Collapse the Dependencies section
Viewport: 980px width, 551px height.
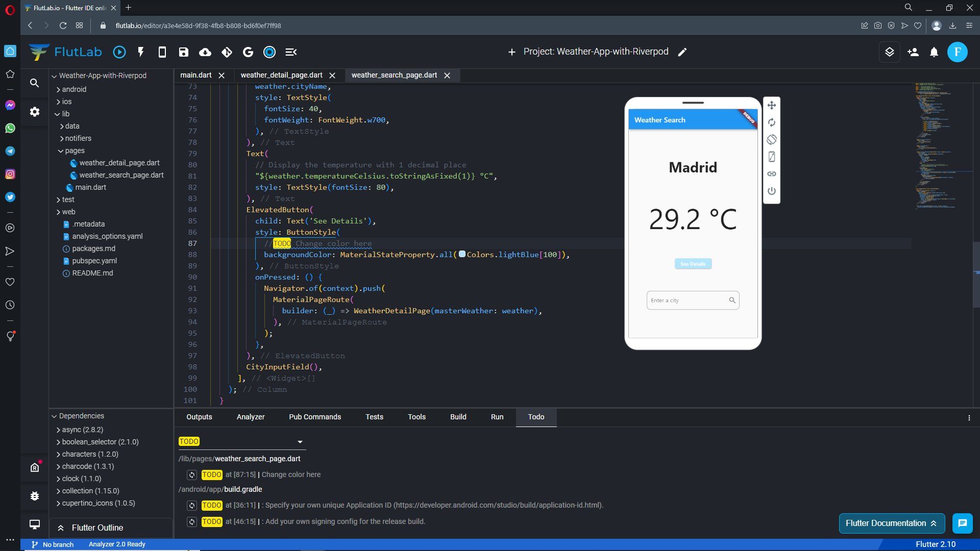[x=54, y=416]
